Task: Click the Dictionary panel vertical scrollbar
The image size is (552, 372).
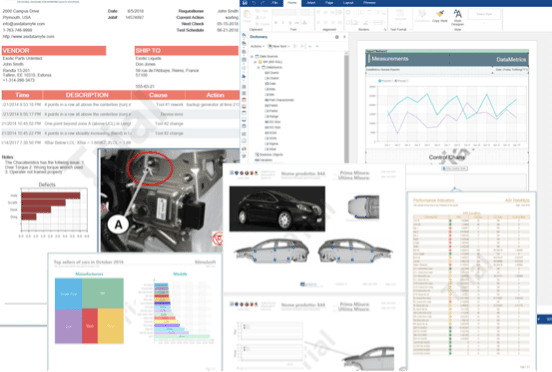Action: coord(346,107)
